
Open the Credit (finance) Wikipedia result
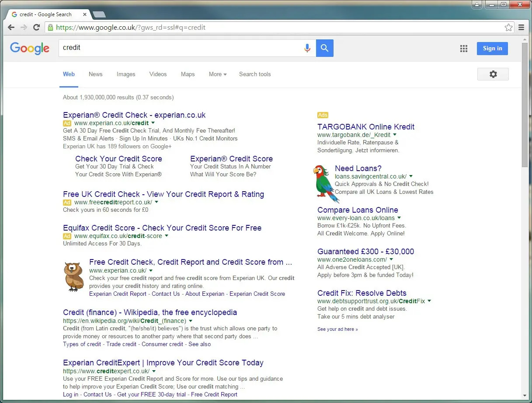pos(150,312)
